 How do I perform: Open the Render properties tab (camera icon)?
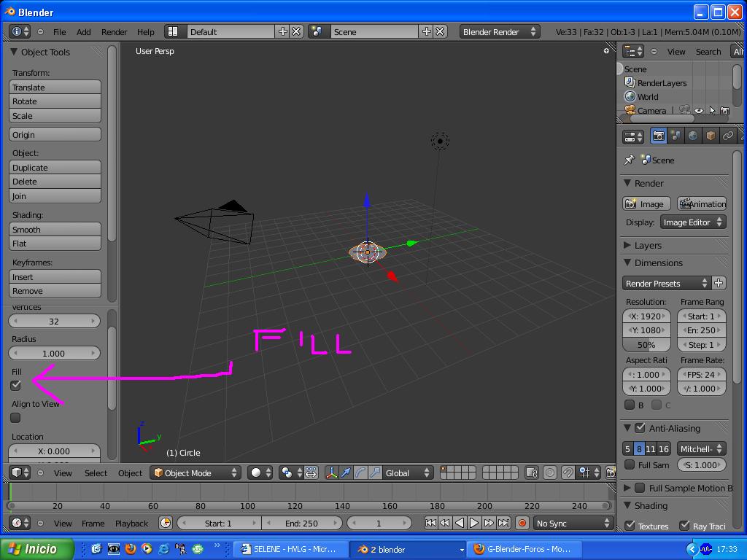point(658,136)
